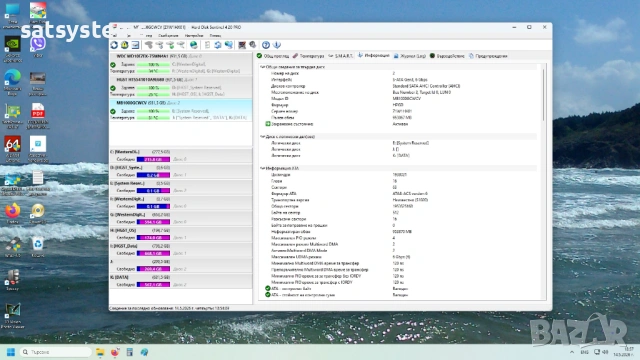This screenshot has height=360, width=640.
Task: Open the Viber desktop shortcut
Action: point(38,46)
